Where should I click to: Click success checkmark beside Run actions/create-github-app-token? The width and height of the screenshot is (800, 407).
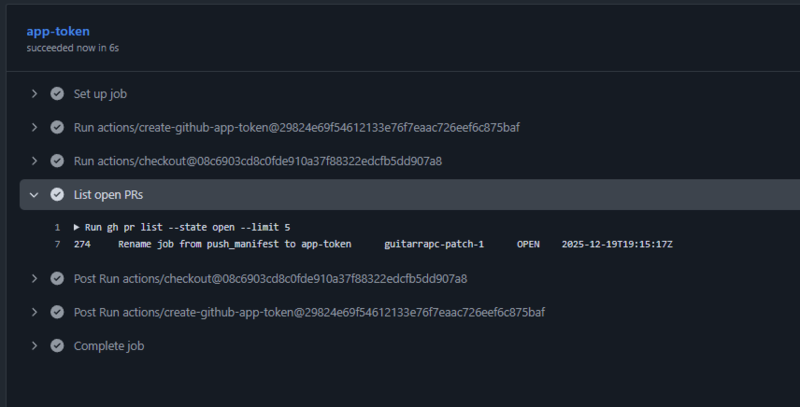(x=57, y=128)
